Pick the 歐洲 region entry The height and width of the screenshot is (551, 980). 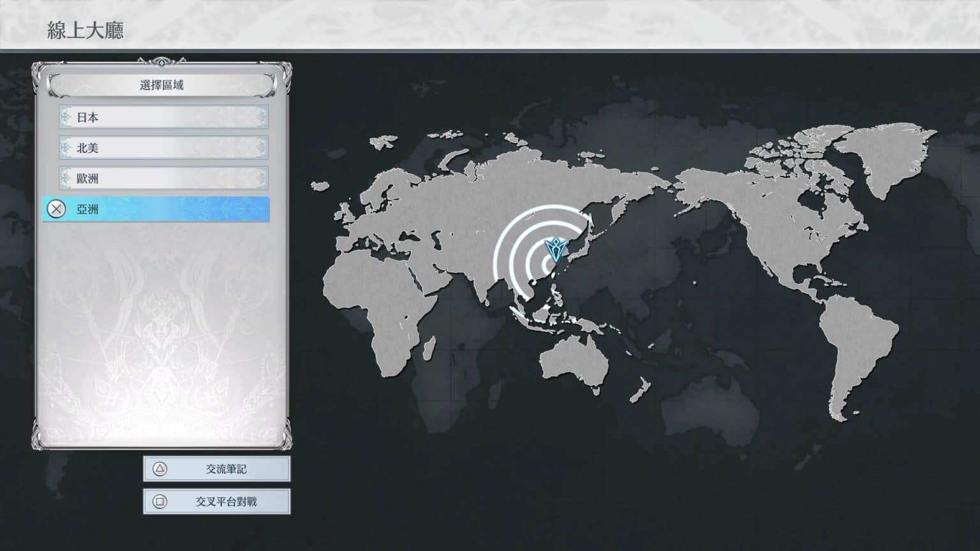click(x=163, y=179)
